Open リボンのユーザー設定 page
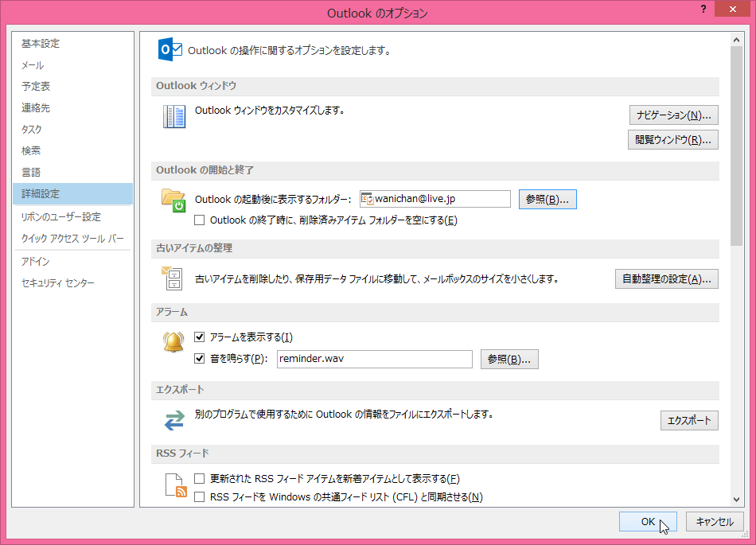Image resolution: width=756 pixels, height=545 pixels. point(72,217)
